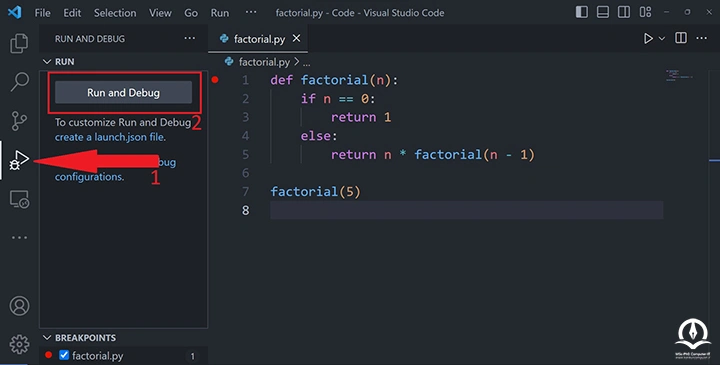Click the Split Editor icon
The image size is (720, 365).
coord(681,38)
